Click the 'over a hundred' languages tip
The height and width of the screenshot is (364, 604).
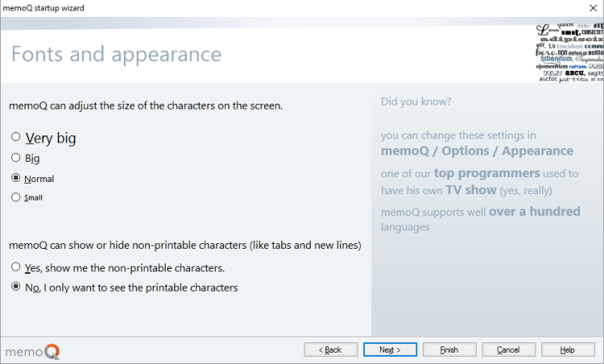(x=534, y=212)
